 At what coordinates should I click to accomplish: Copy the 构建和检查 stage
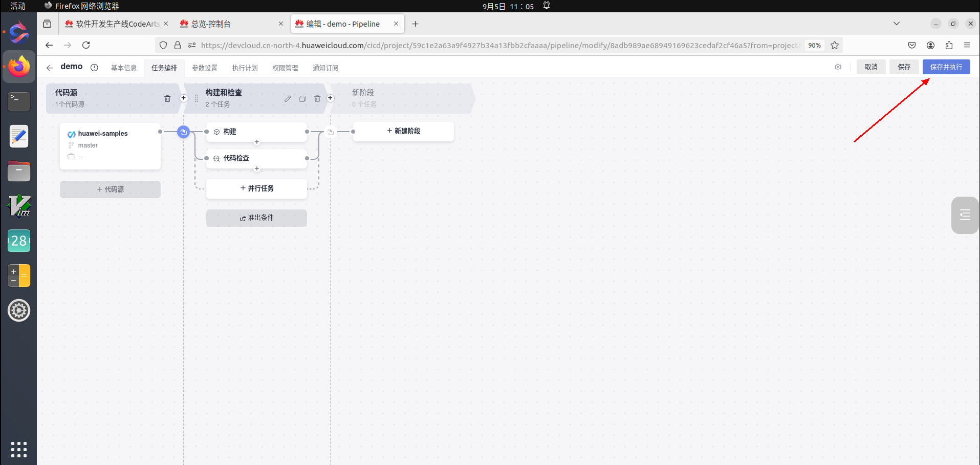pos(302,99)
